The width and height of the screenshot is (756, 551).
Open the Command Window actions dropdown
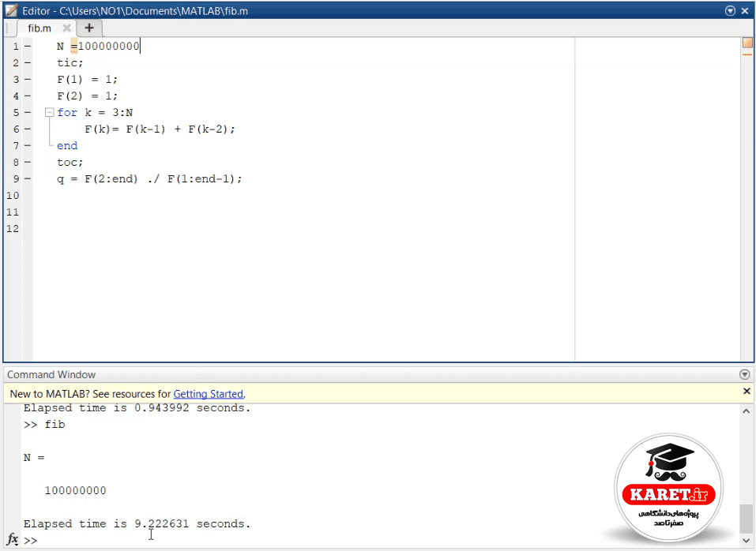pyautogui.click(x=744, y=374)
